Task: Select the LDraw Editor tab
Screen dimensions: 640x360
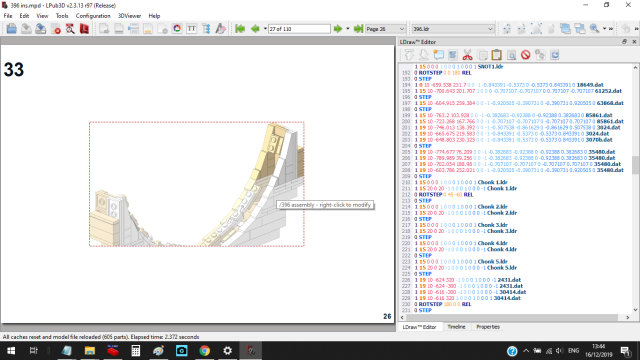Action: pos(420,327)
